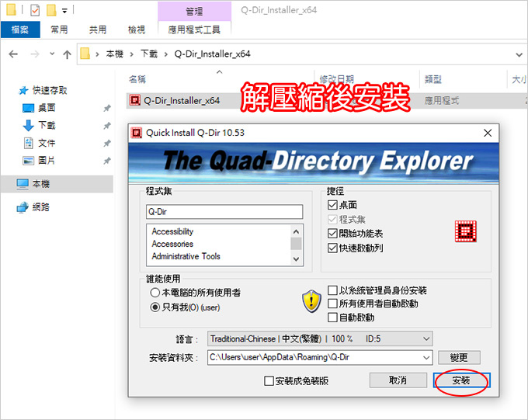Click the red Q-Dir grid logo
528x420 pixels.
(466, 231)
